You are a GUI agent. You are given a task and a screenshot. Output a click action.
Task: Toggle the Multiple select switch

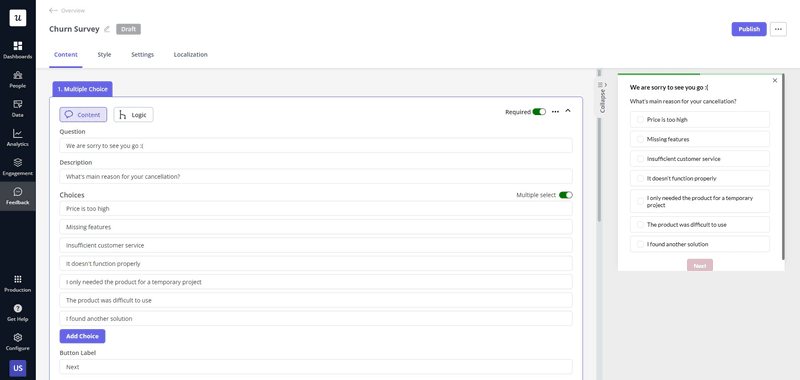(x=566, y=195)
